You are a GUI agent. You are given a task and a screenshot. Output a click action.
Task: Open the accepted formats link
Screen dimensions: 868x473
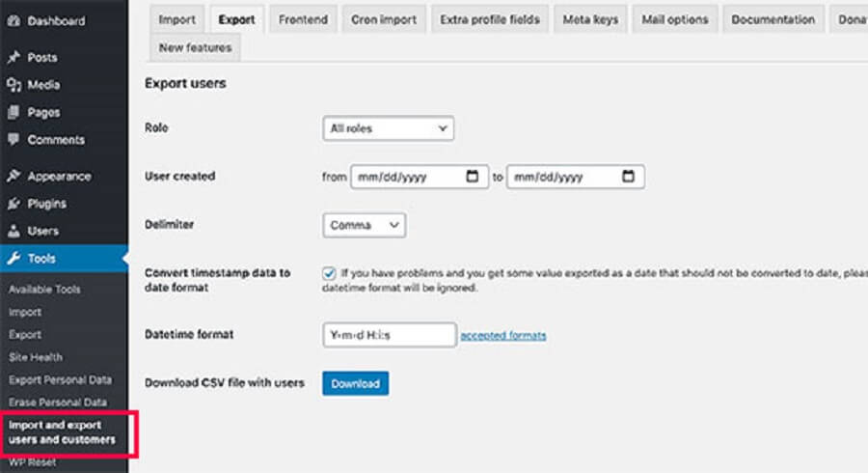503,335
